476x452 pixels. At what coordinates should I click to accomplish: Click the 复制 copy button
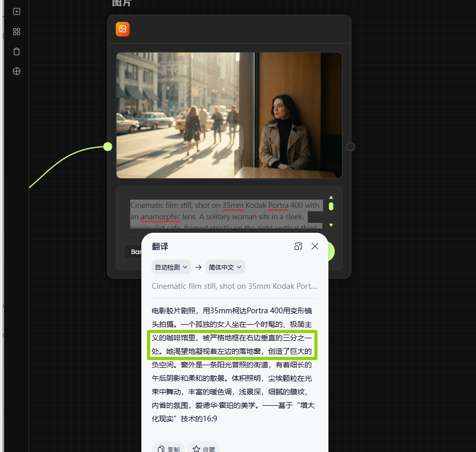[168, 449]
